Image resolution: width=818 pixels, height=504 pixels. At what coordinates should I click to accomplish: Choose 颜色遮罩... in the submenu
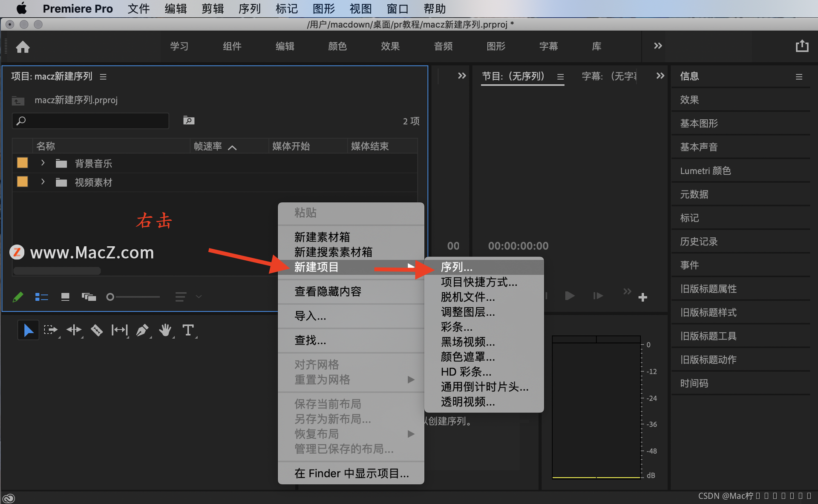pos(484,357)
